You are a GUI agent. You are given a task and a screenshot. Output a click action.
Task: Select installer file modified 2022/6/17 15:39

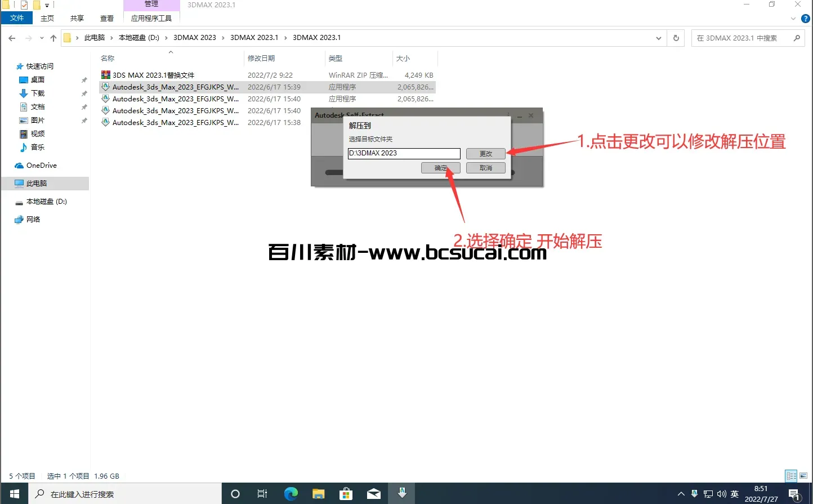pos(267,87)
